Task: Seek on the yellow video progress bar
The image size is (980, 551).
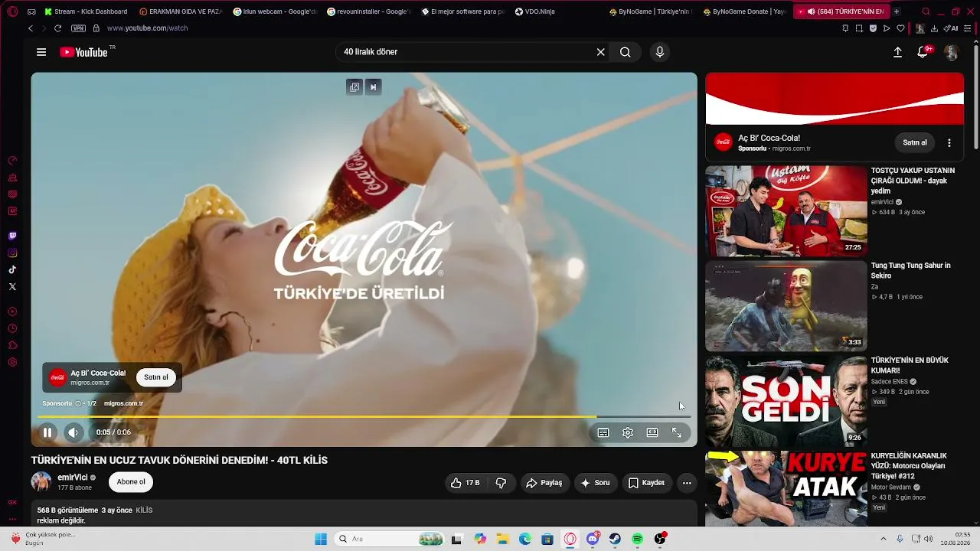Action: coord(364,416)
